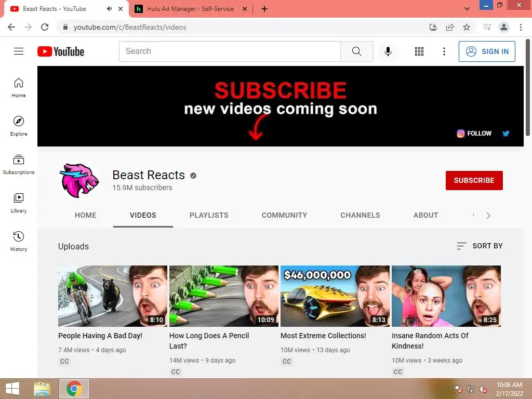The width and height of the screenshot is (532, 399).
Task: Switch to the Hulu Ad Manager tab
Action: coord(190,9)
